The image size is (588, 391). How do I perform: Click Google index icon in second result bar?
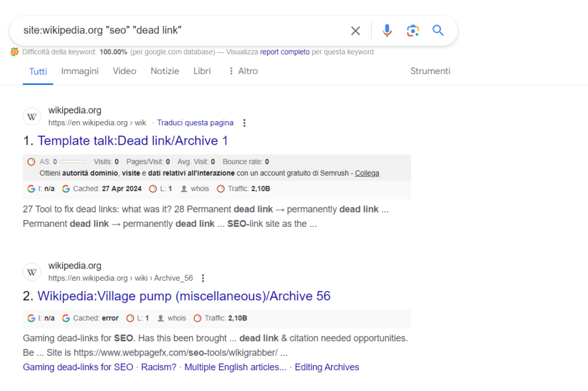click(31, 318)
